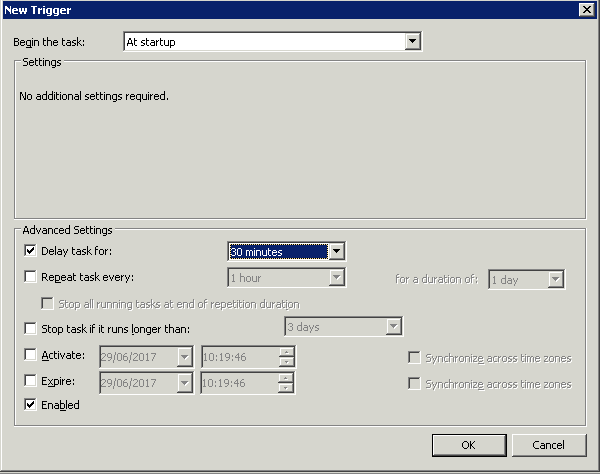Viewport: 600px width, 474px height.
Task: Click the Expire time spinner control
Action: pos(287,383)
